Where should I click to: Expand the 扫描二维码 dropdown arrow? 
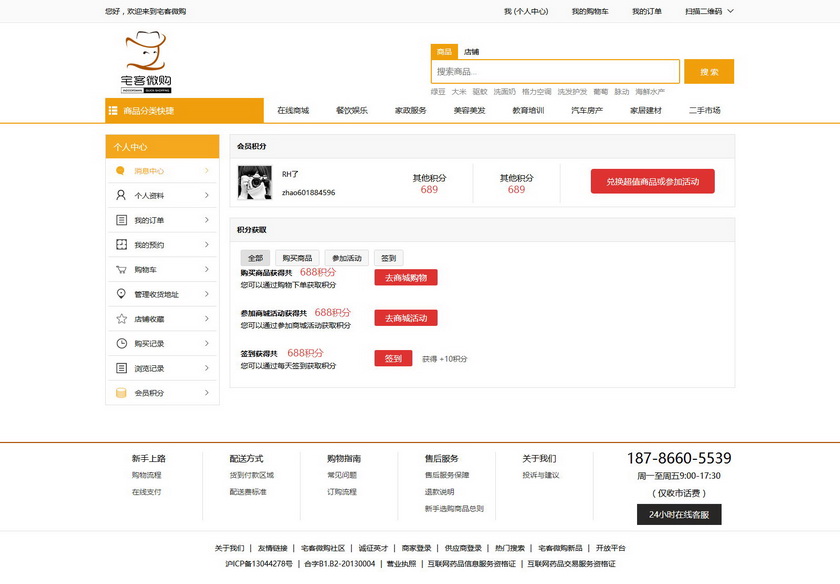click(x=730, y=11)
